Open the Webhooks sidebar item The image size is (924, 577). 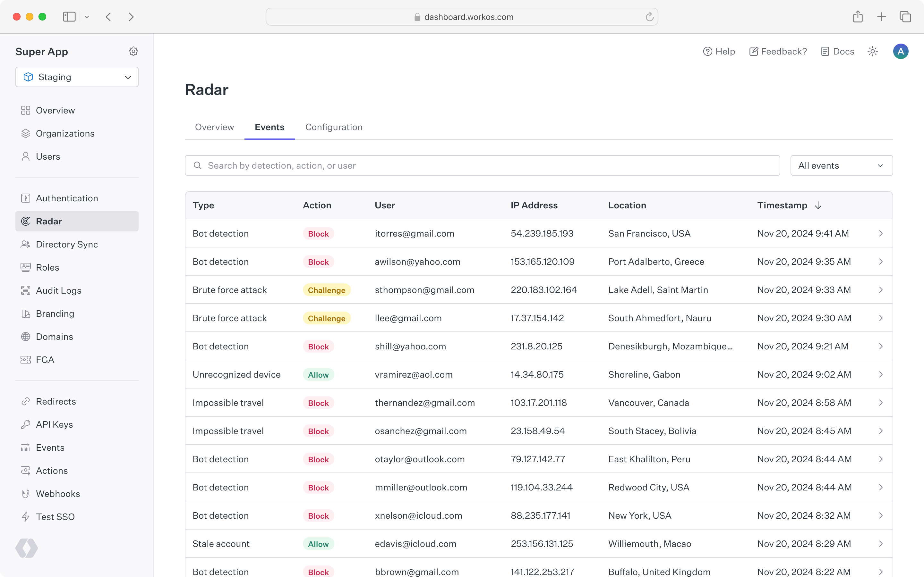[x=58, y=493]
